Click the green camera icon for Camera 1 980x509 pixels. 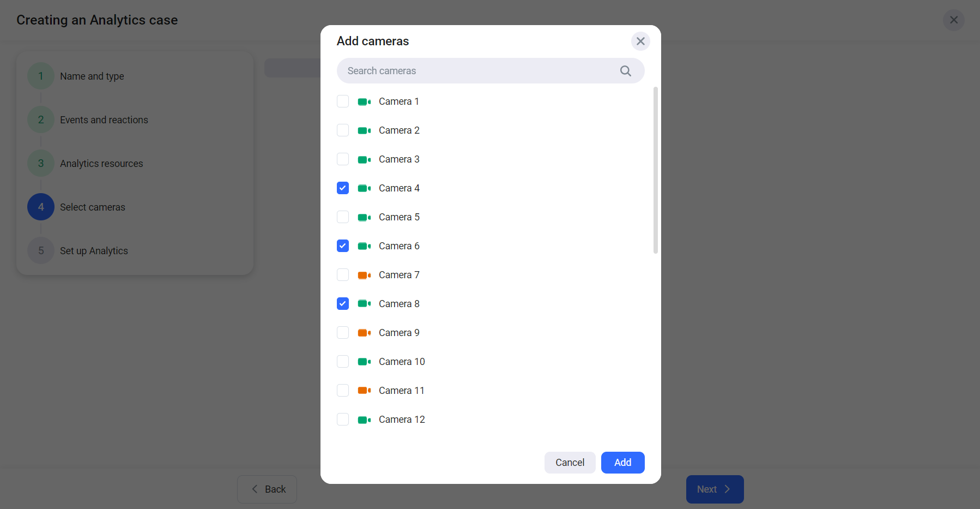[364, 102]
